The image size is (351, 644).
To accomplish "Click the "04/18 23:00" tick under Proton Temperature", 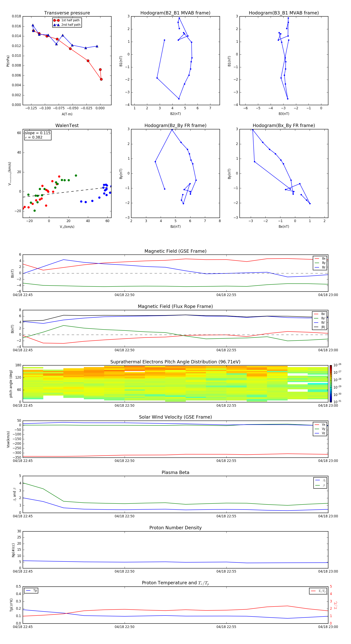I will pyautogui.click(x=328, y=627).
